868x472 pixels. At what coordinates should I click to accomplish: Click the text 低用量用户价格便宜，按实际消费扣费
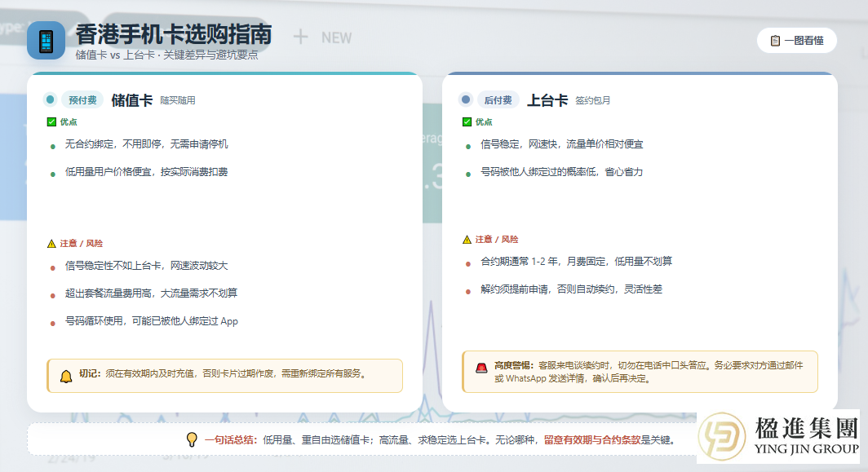point(146,172)
